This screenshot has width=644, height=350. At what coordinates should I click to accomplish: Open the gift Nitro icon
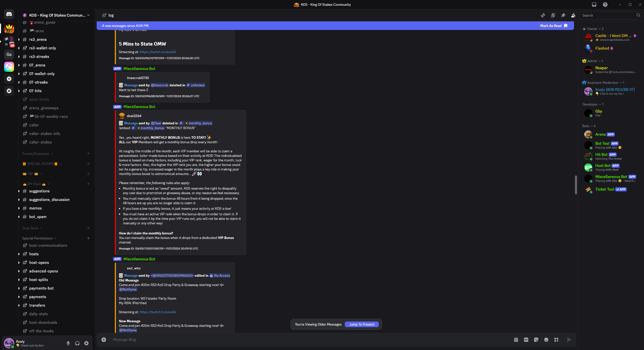click(x=516, y=340)
